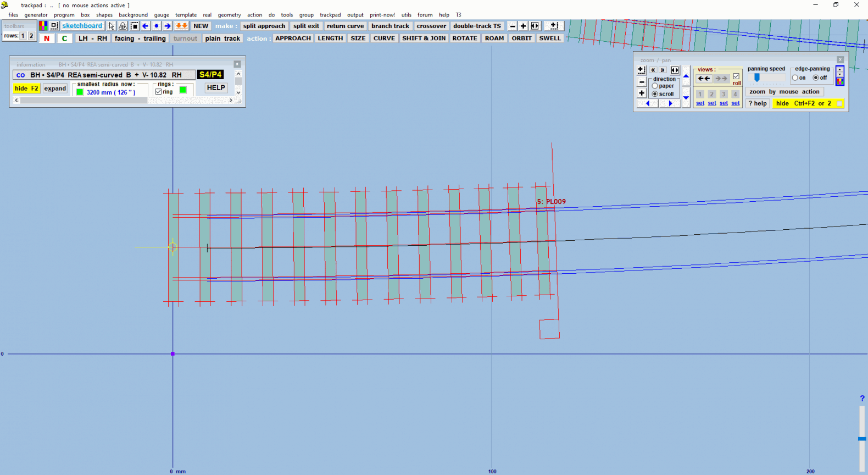868x475 pixels.
Task: Open the output menu
Action: 355,15
